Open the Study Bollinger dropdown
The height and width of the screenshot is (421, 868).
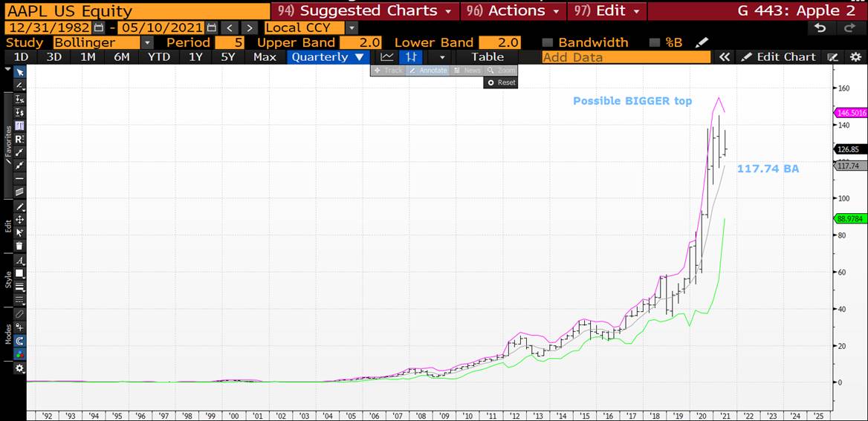click(147, 42)
